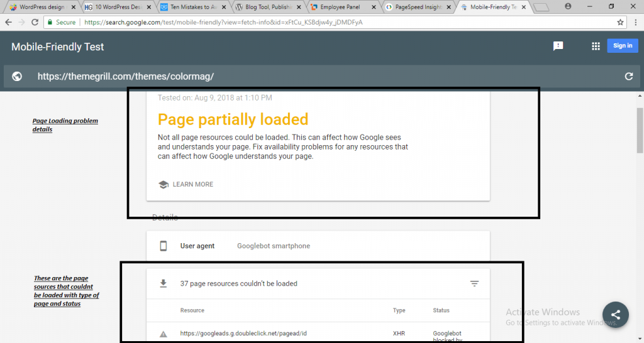Switch to Ten Mistakes to Avoid tab
Image resolution: width=644 pixels, height=343 pixels.
(193, 7)
